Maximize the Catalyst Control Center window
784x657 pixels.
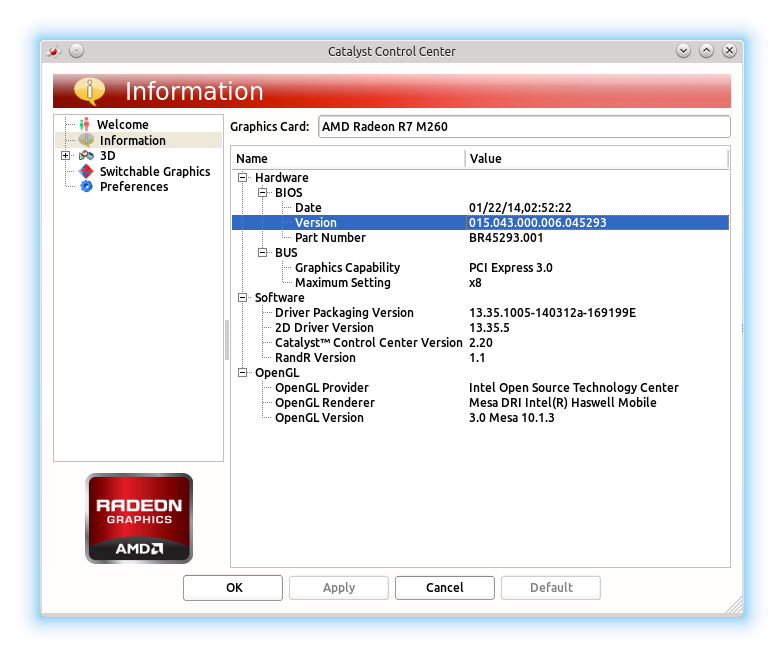(706, 50)
